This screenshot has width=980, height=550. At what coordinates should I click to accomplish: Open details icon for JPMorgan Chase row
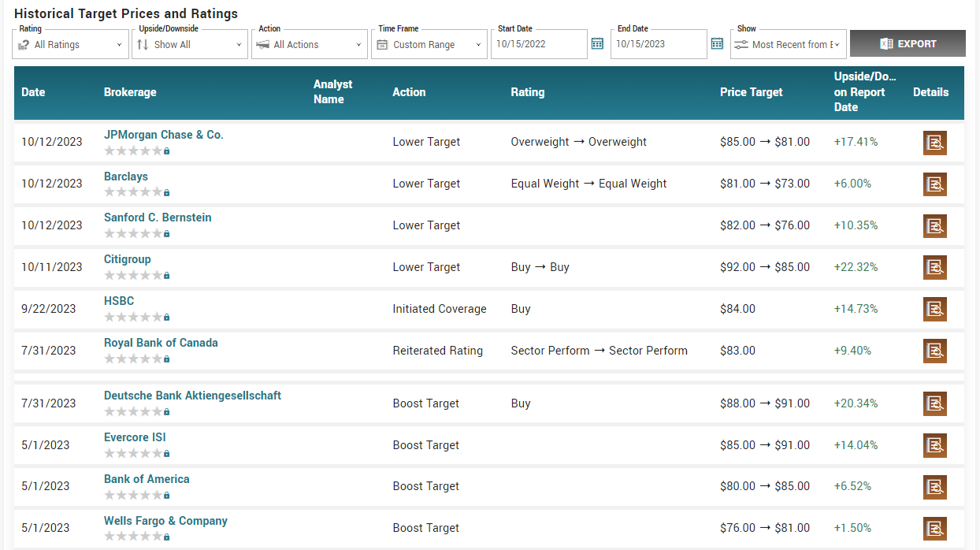click(934, 143)
